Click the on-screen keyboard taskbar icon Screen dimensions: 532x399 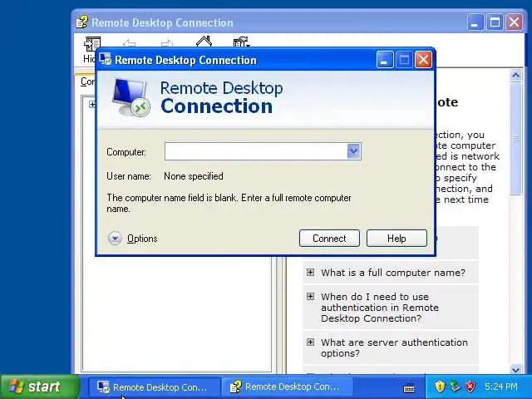[x=409, y=387]
